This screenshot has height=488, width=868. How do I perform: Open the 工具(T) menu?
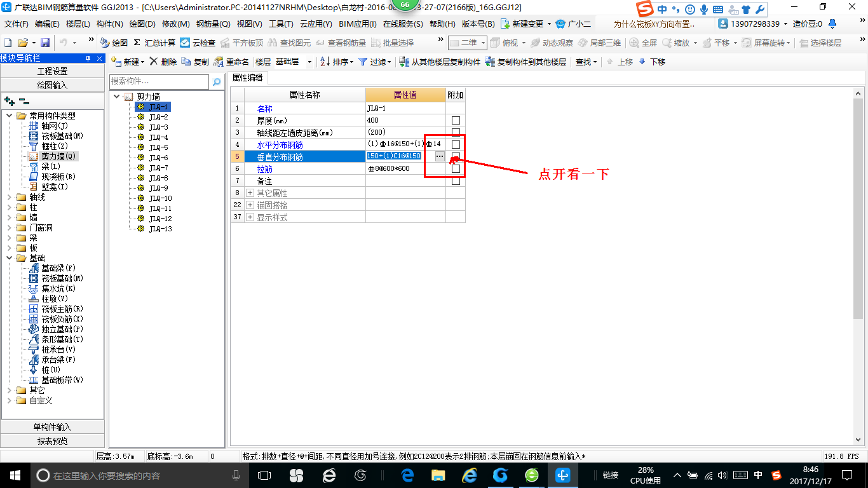point(281,24)
